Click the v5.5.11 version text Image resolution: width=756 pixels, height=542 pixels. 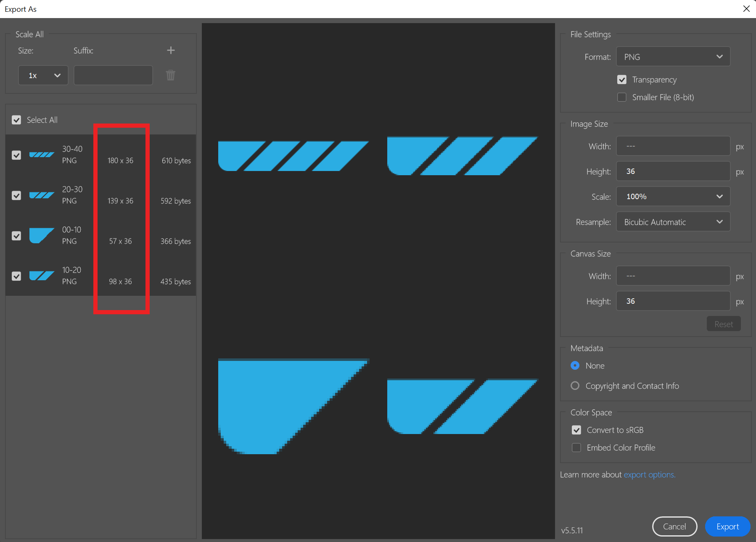pyautogui.click(x=572, y=530)
